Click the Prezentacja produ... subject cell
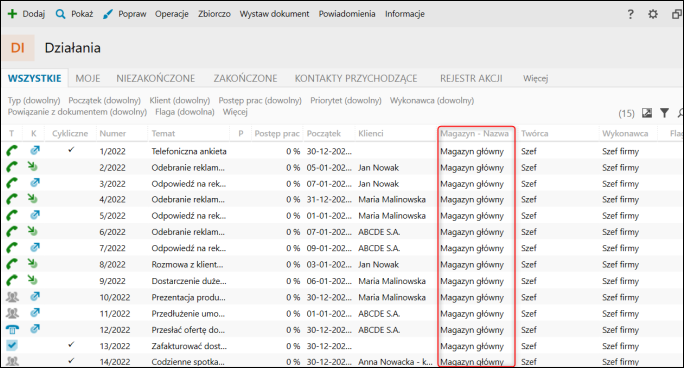Image resolution: width=684 pixels, height=368 pixels. [188, 297]
